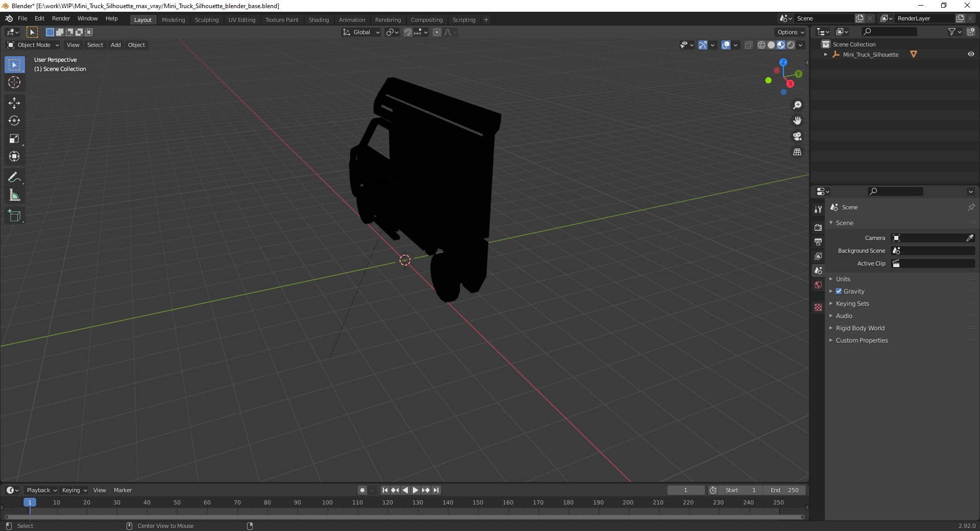Click the Camera eyedropper icon
The image size is (980, 531).
pyautogui.click(x=969, y=238)
